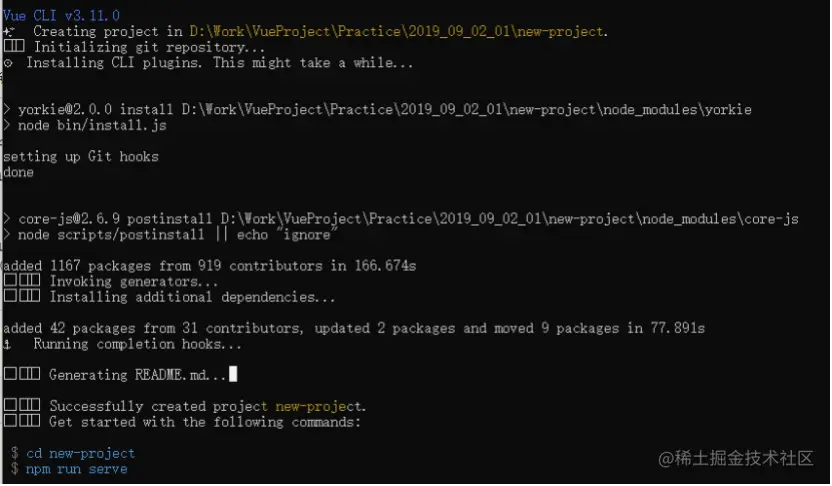
Task: Click the box icon before Initializing git repository
Action: [x=14, y=46]
